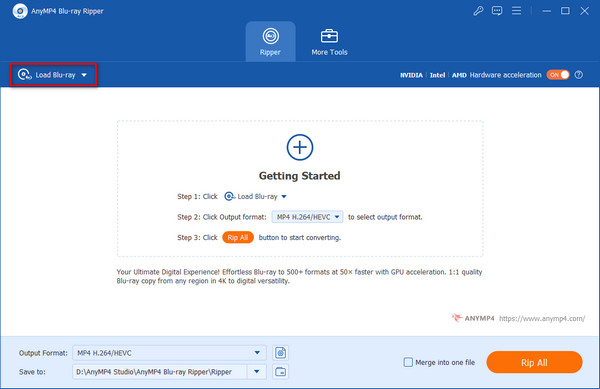This screenshot has height=389, width=600.
Task: Close the AnyMP4 Blu-ray Ripper window
Action: (x=584, y=11)
